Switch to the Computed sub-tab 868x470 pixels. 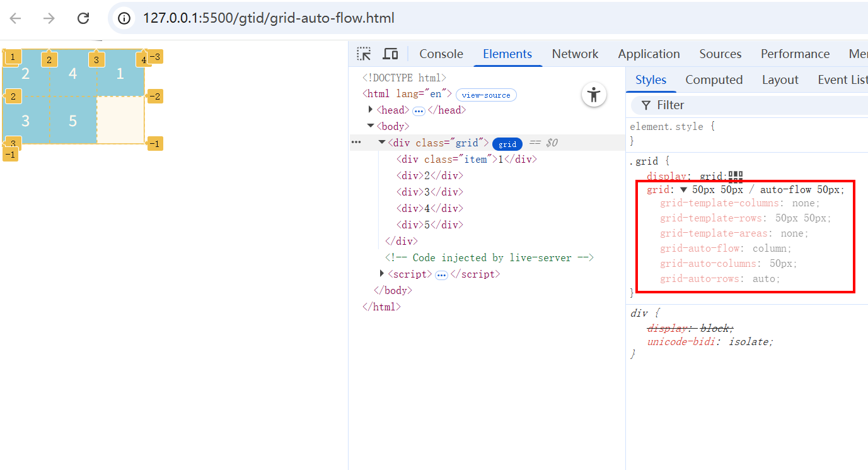(714, 79)
